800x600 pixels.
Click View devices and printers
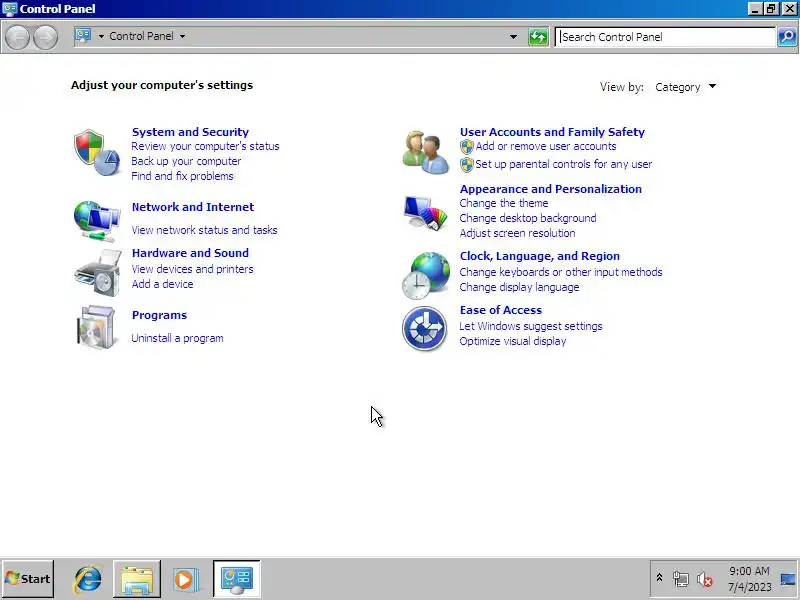point(192,269)
